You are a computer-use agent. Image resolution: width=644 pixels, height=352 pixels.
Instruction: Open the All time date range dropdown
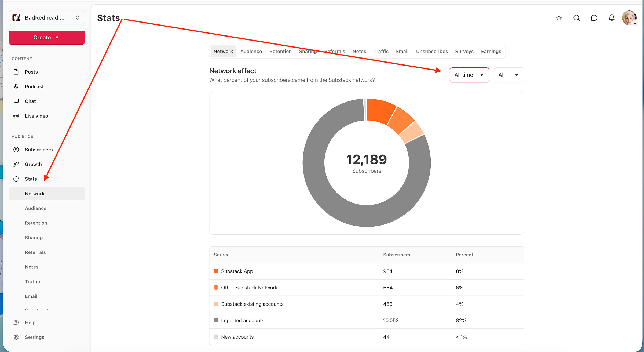469,75
